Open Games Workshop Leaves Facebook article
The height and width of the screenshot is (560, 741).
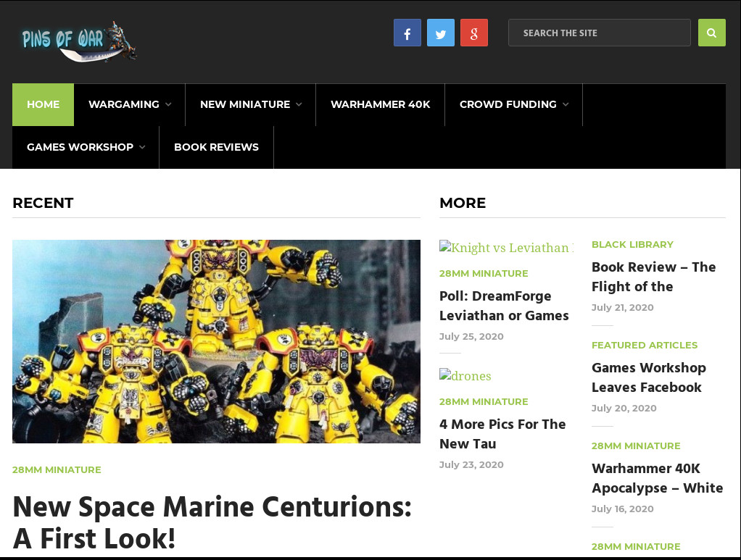click(x=648, y=377)
